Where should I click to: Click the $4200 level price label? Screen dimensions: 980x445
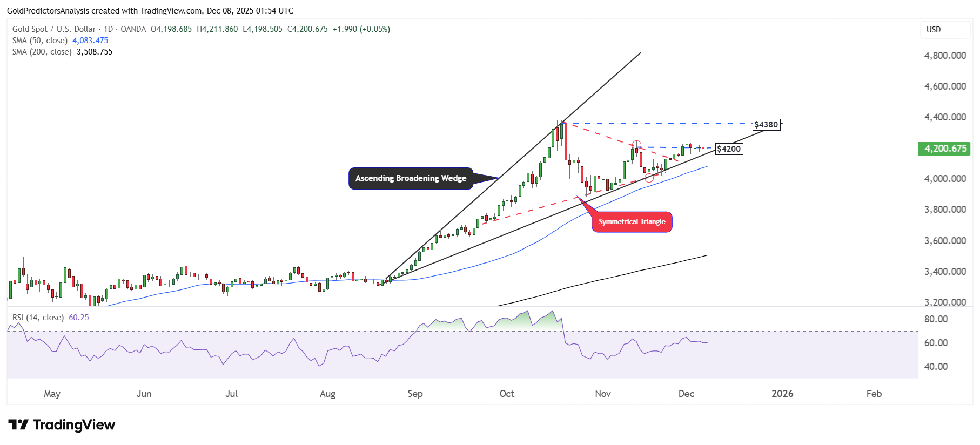click(x=729, y=149)
